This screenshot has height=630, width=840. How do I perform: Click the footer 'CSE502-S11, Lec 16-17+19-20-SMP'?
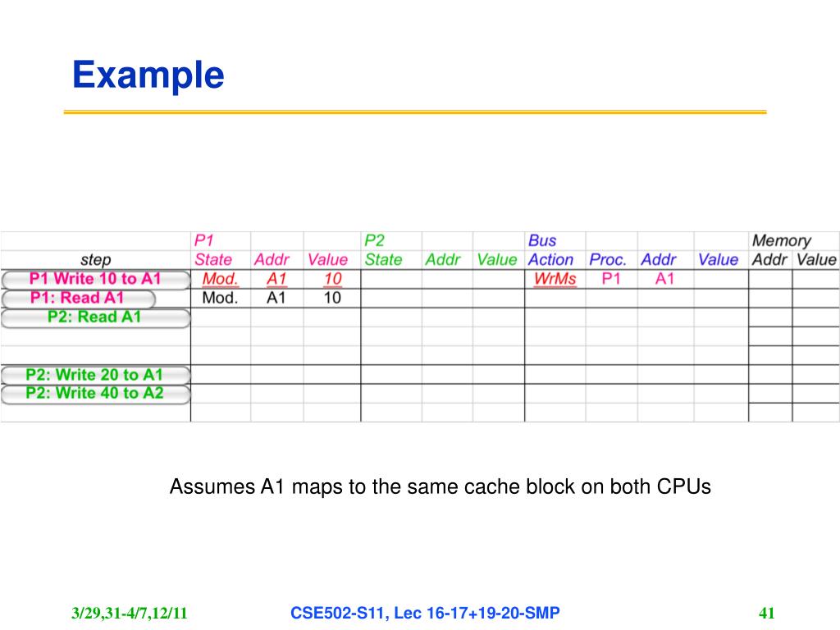[425, 613]
